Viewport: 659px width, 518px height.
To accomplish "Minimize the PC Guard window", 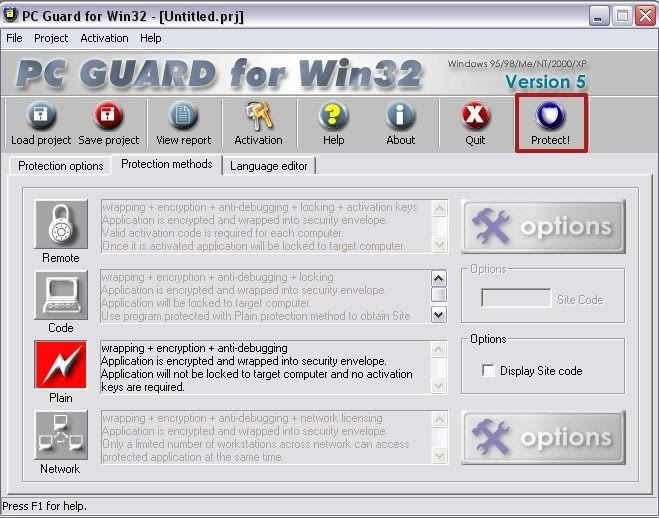I will coord(599,16).
